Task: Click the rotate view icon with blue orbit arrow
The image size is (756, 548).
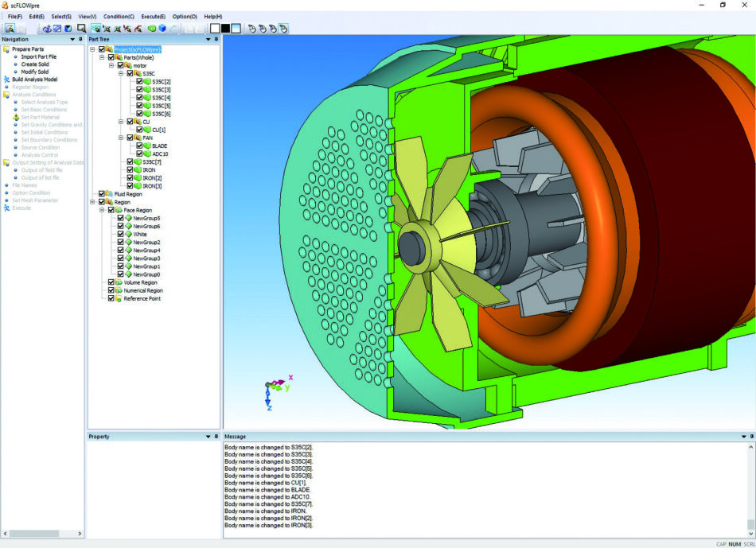Action: [x=47, y=29]
